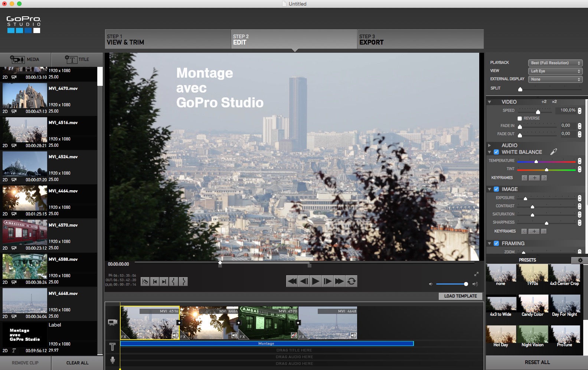Select the white balance eyedropper tool
588x370 pixels.
[x=553, y=152]
